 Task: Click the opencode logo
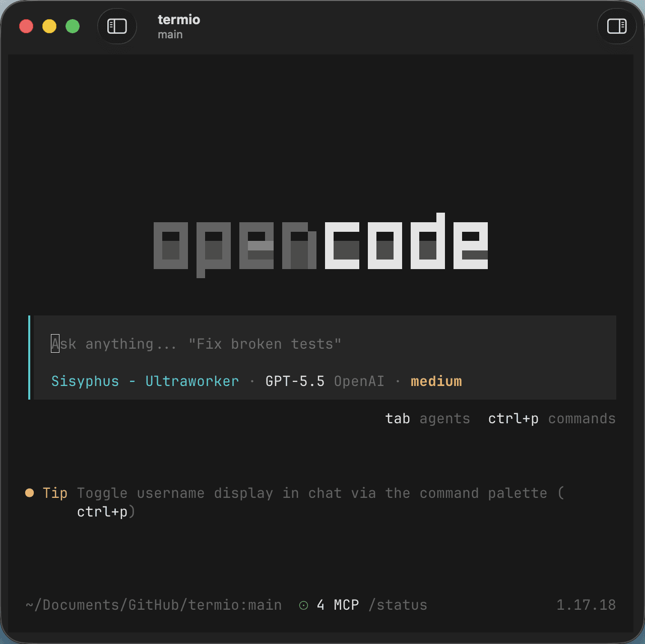(x=321, y=245)
